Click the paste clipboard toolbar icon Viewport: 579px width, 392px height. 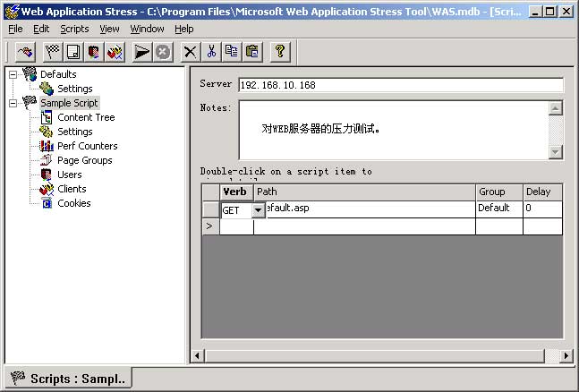coord(252,52)
